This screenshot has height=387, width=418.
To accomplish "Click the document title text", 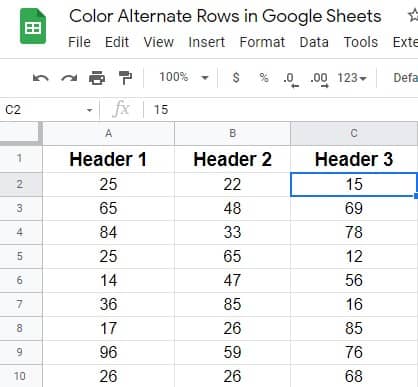I will coord(225,16).
